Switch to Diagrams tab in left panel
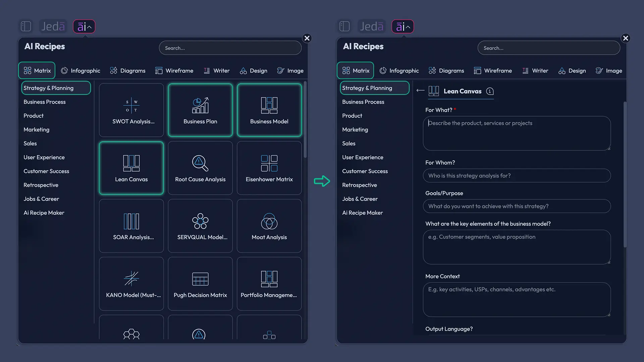The height and width of the screenshot is (362, 644). [x=128, y=71]
